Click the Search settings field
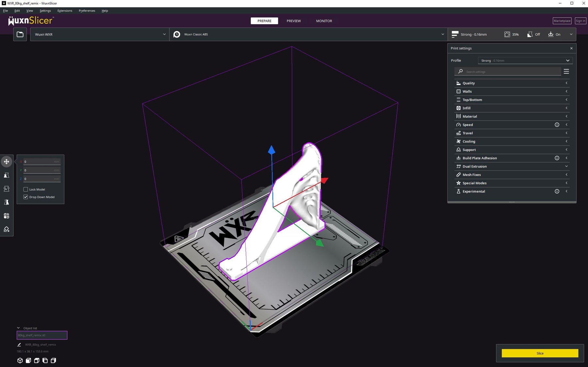 pos(508,72)
